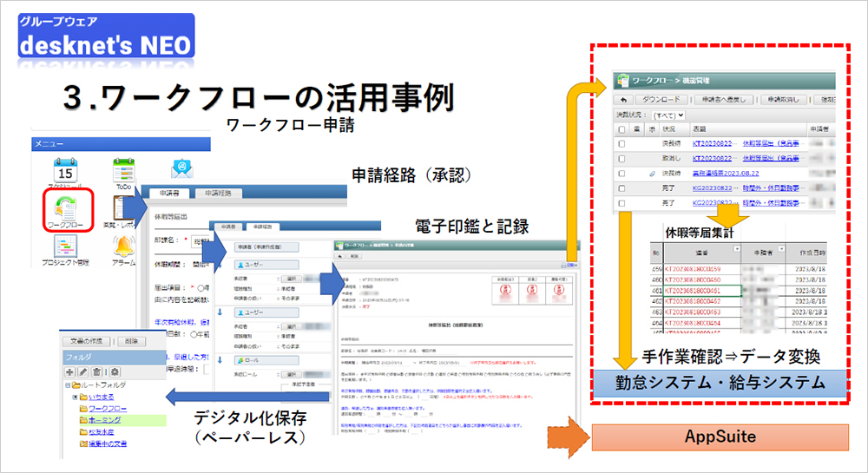Open the プロジェクト管理 icon
The width and height of the screenshot is (868, 473).
tap(65, 246)
